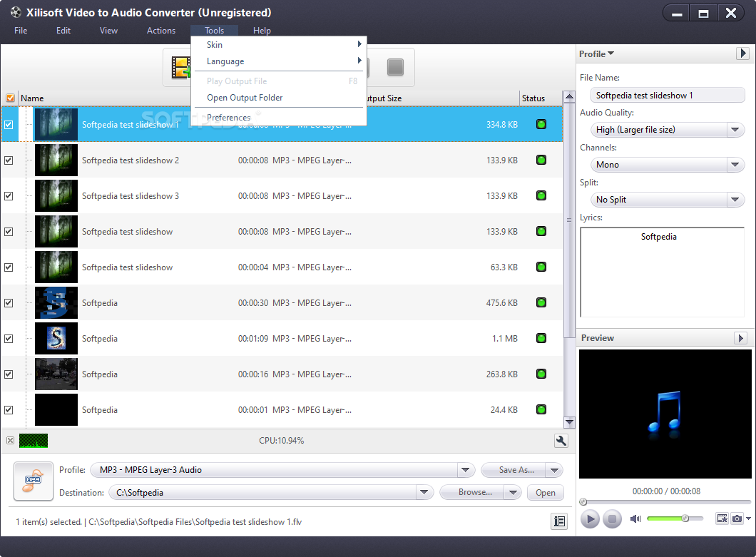The image size is (756, 557).
Task: Expand the Browse arrow menu
Action: pyautogui.click(x=513, y=492)
